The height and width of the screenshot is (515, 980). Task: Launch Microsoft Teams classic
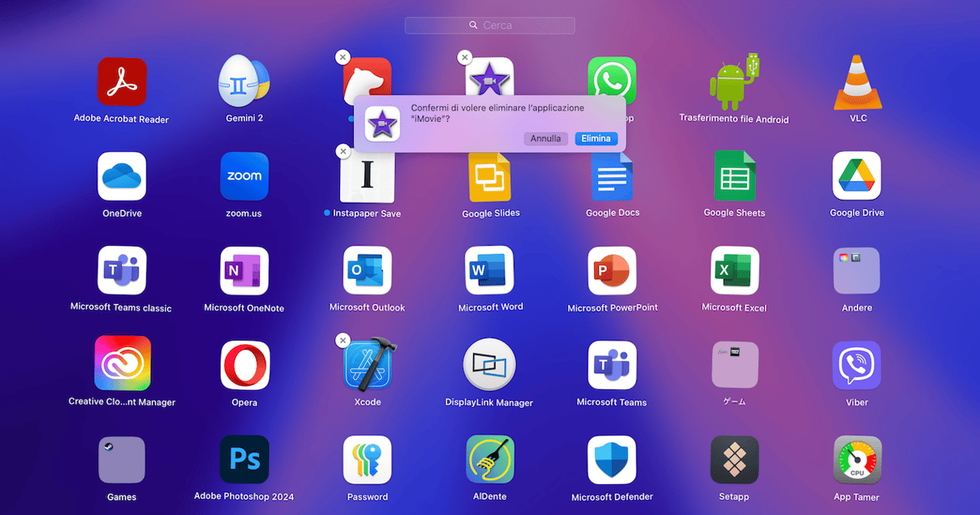(x=122, y=271)
